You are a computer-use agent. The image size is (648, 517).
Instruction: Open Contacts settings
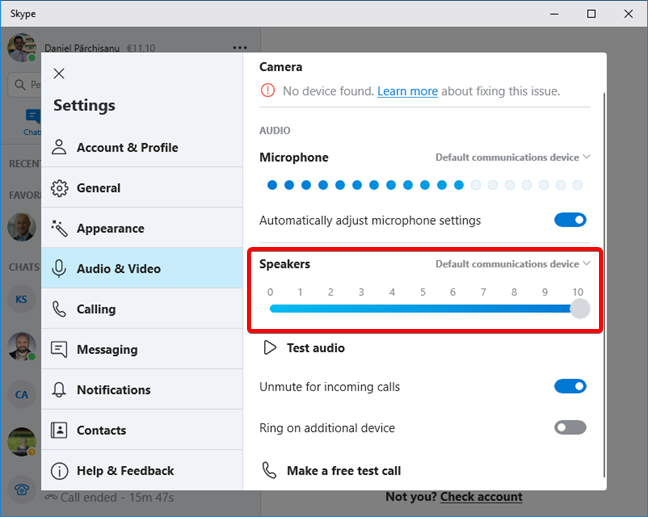[x=142, y=430]
